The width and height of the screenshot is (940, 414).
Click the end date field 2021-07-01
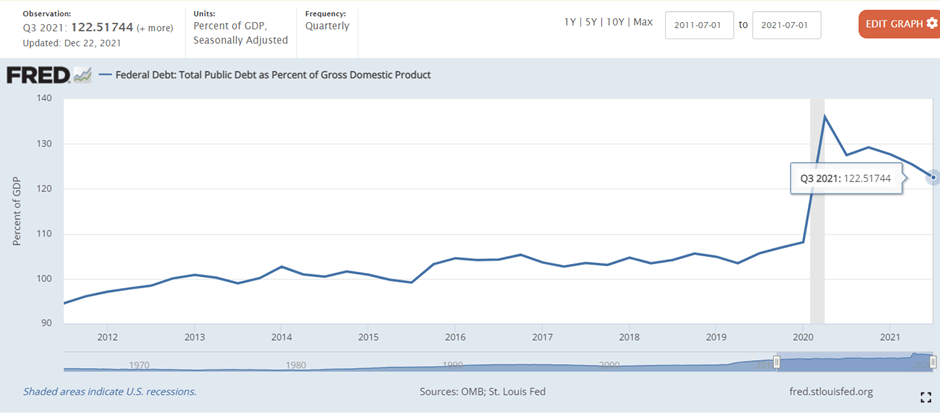(786, 25)
